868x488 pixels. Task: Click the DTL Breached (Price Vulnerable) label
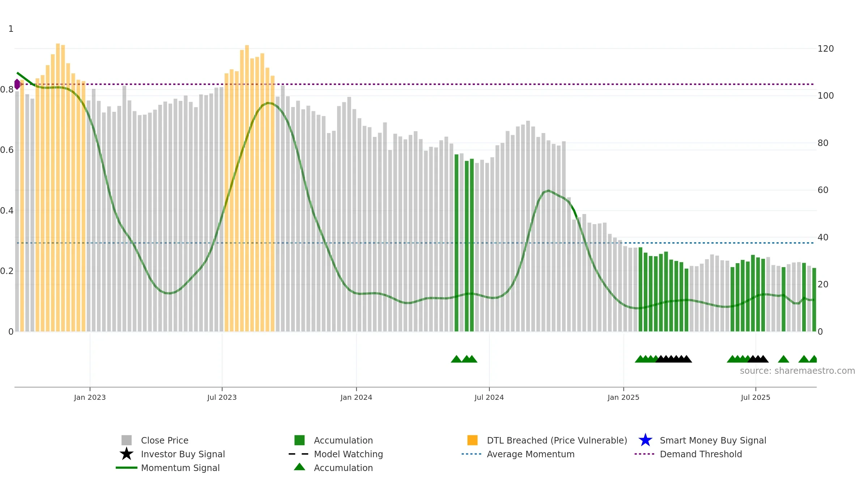point(557,440)
